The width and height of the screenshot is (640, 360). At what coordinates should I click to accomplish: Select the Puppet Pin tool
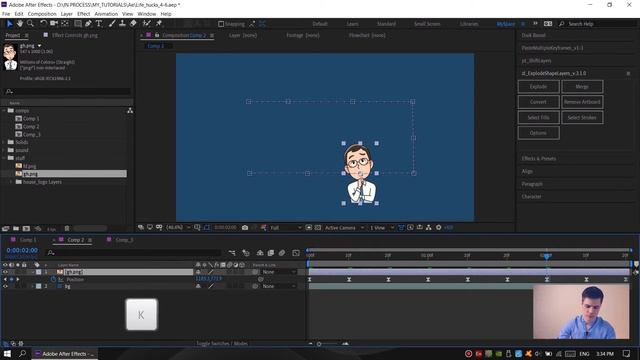159,24
